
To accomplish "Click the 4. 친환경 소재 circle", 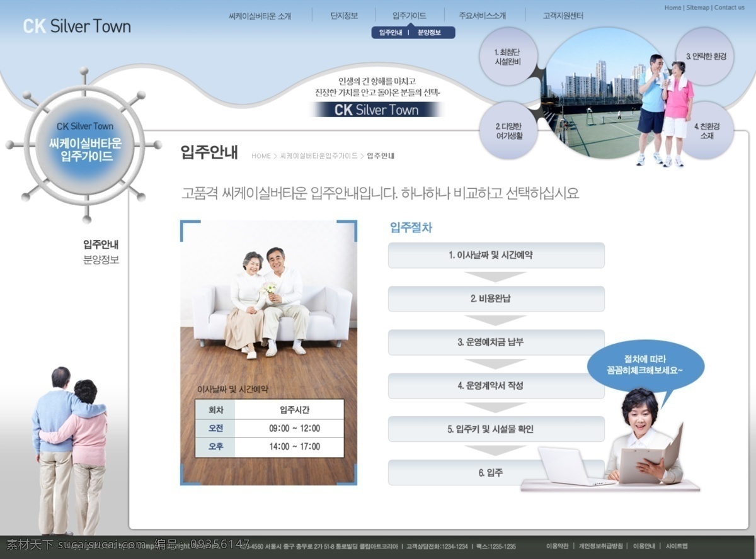I will pos(706,130).
